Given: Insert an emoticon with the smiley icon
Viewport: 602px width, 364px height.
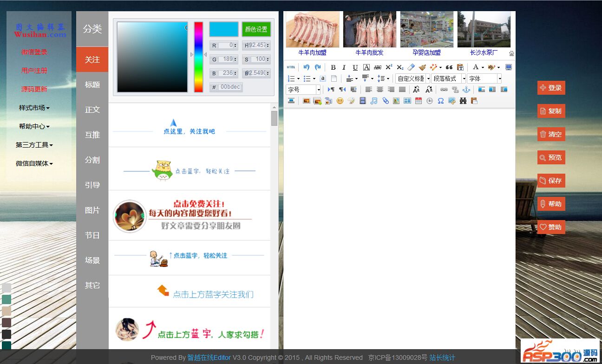Looking at the screenshot, I should tap(340, 101).
